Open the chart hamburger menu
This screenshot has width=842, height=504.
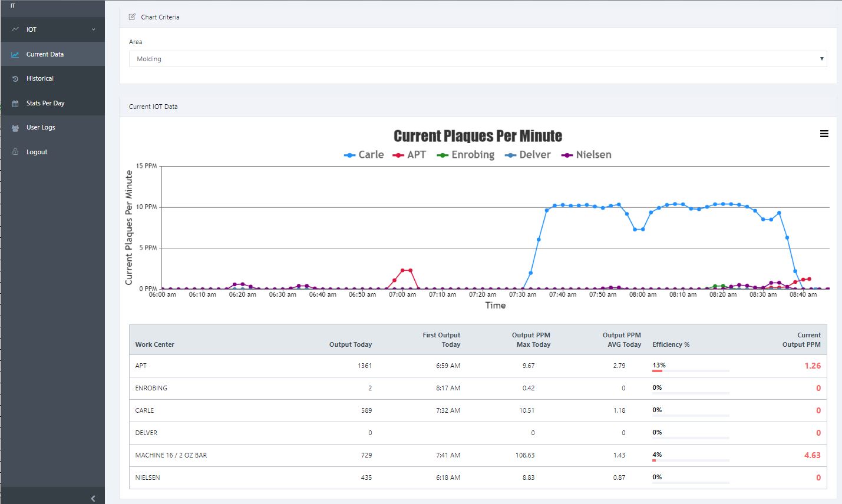824,134
